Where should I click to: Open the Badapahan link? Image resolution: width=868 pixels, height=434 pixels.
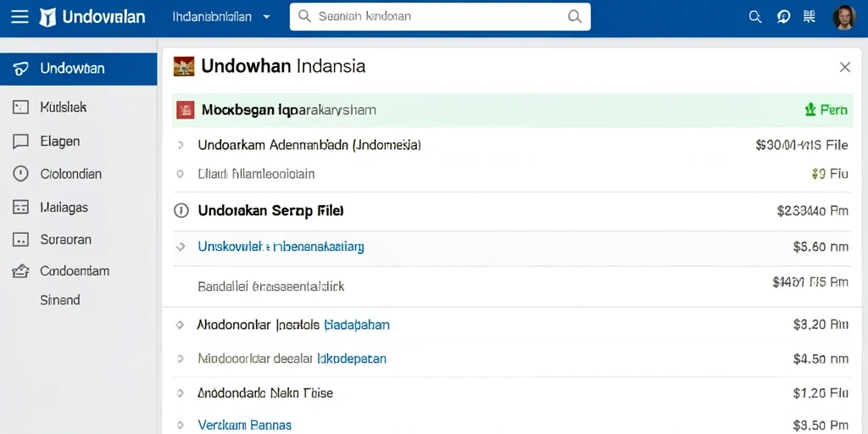(x=357, y=325)
